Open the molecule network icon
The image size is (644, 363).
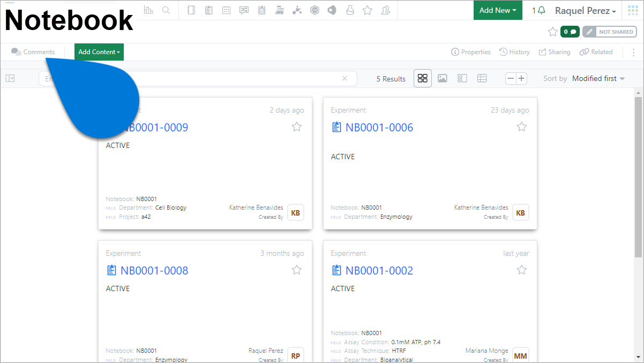[x=297, y=10]
